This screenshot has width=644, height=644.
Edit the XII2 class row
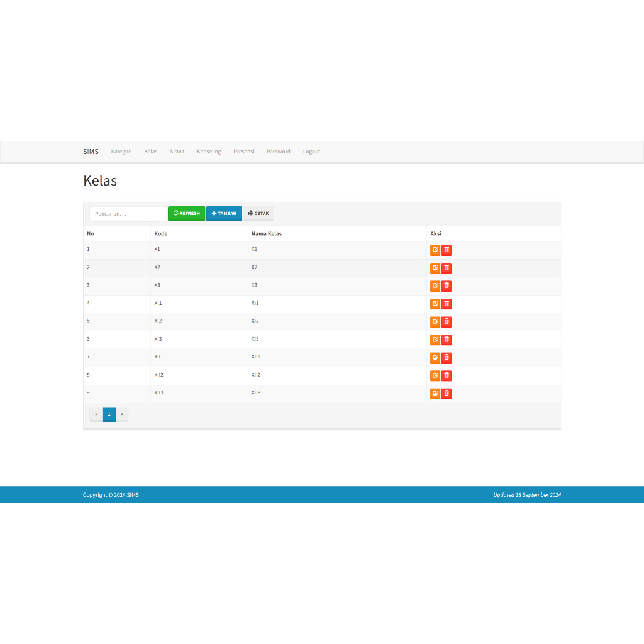coord(435,375)
